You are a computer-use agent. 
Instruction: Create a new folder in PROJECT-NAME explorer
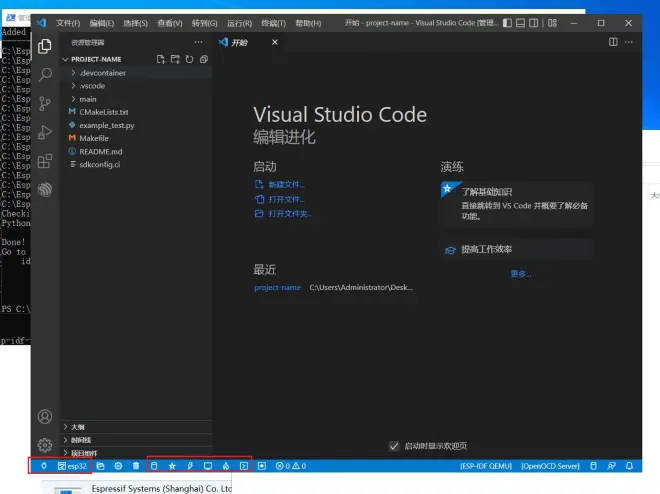(175, 59)
